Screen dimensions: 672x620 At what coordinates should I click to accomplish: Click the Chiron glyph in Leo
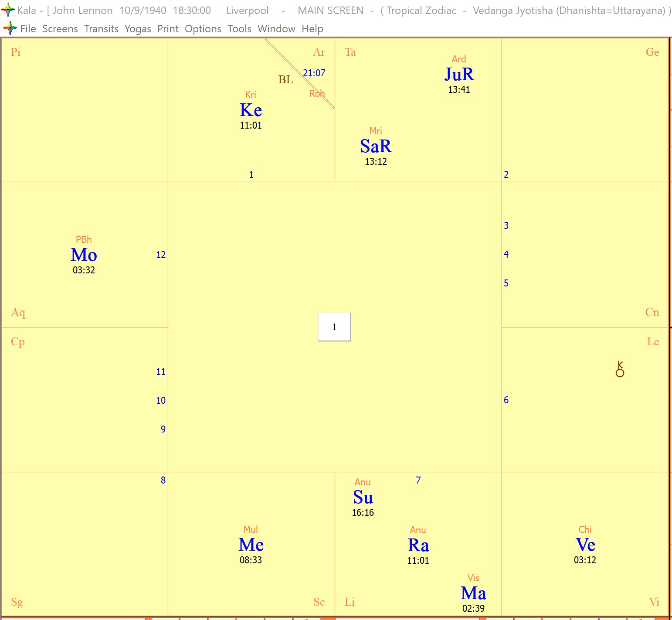point(620,369)
